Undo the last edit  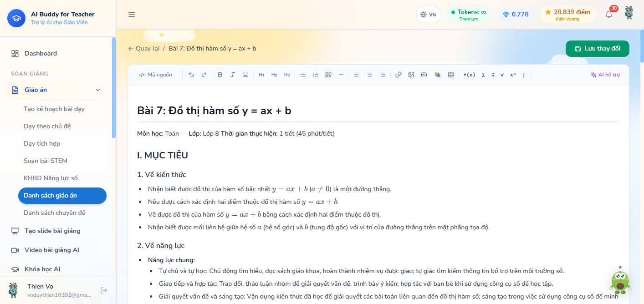tap(191, 75)
